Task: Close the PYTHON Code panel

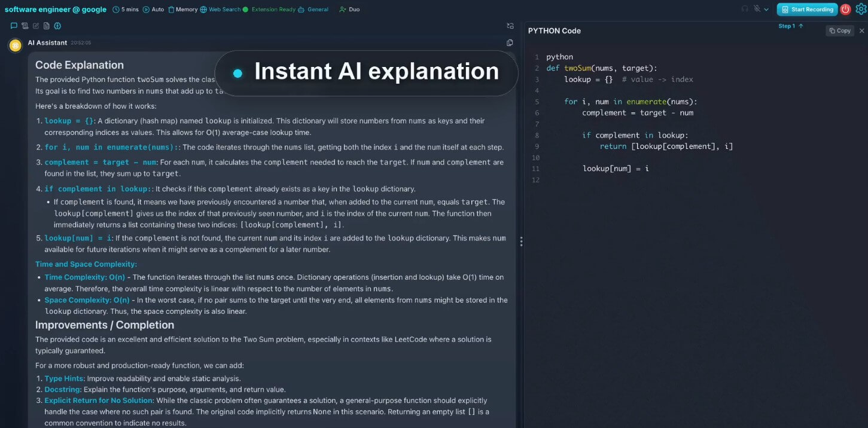Action: (x=862, y=30)
